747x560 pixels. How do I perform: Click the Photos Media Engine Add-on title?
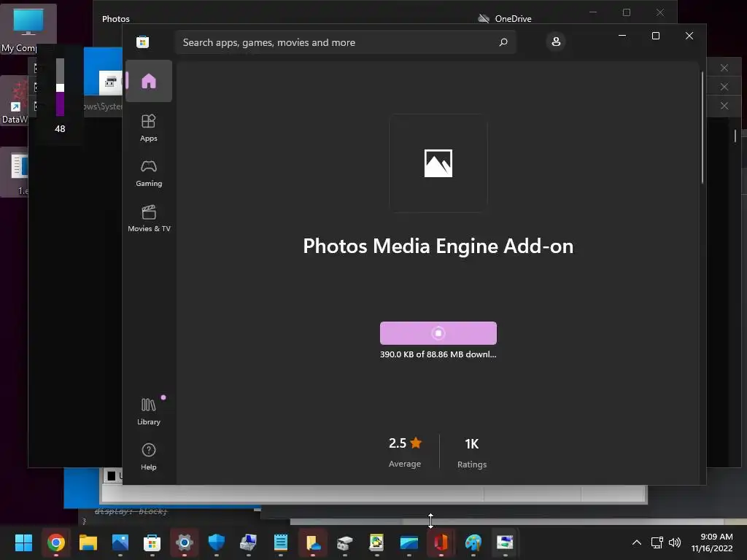[438, 246]
